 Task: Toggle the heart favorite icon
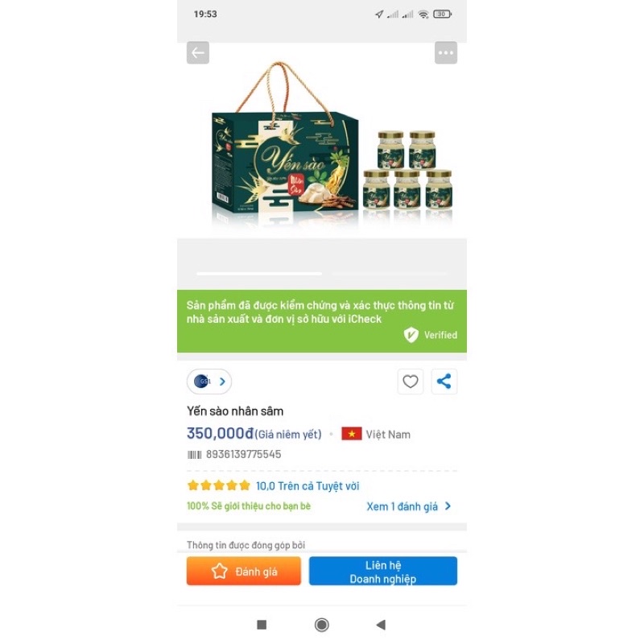[x=410, y=382]
